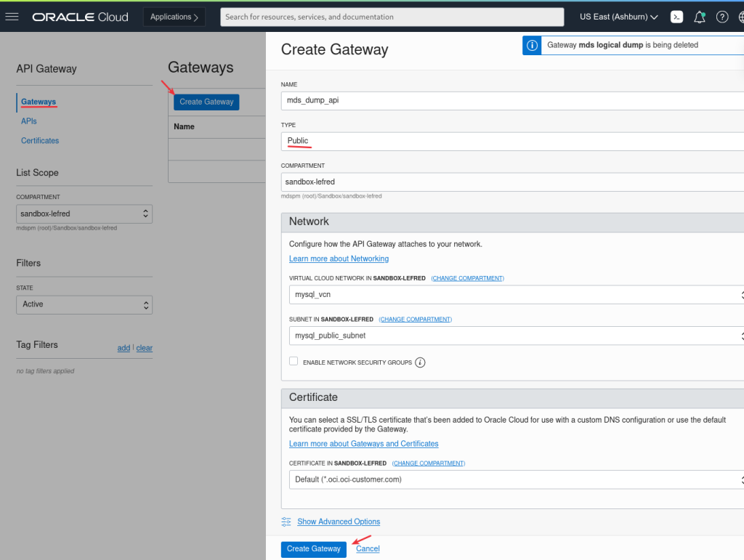Open the Applications menu
Viewport: 744px width, 560px height.
tap(174, 16)
